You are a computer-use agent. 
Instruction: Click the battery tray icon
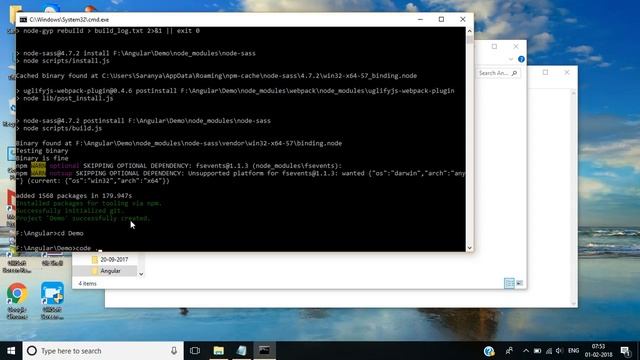pos(538,351)
